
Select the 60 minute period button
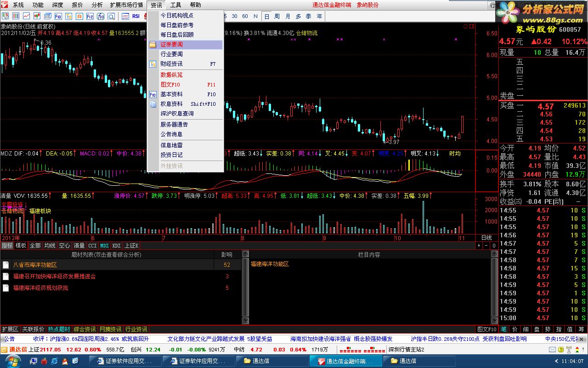(x=245, y=16)
